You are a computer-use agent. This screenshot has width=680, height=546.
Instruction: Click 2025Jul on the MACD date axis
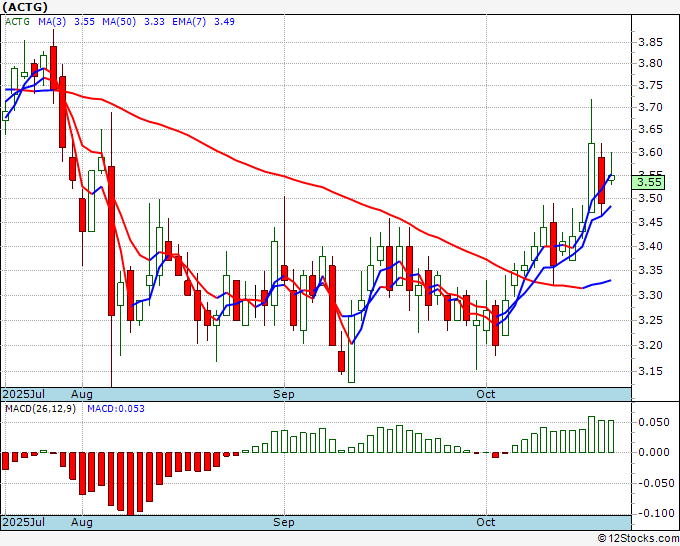[x=24, y=522]
